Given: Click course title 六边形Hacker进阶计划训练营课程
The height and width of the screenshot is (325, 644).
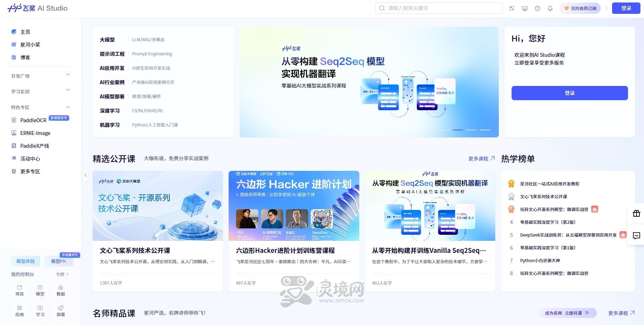Looking at the screenshot, I should tap(285, 251).
